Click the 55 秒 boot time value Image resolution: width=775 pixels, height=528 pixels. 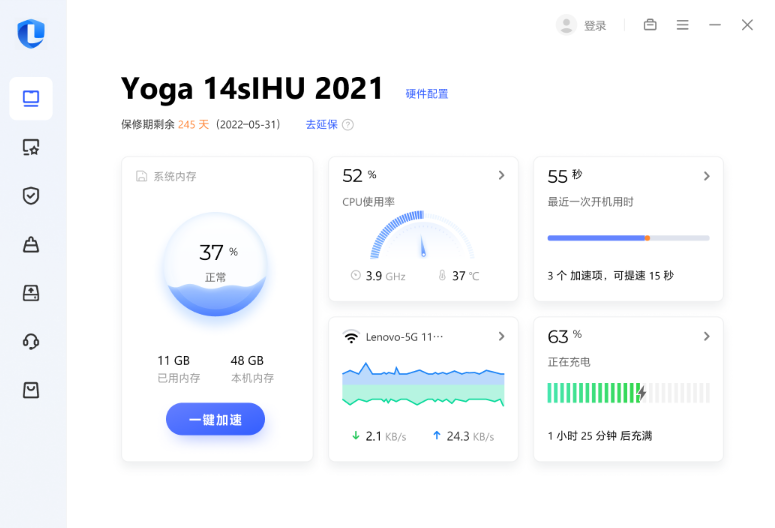coord(565,176)
